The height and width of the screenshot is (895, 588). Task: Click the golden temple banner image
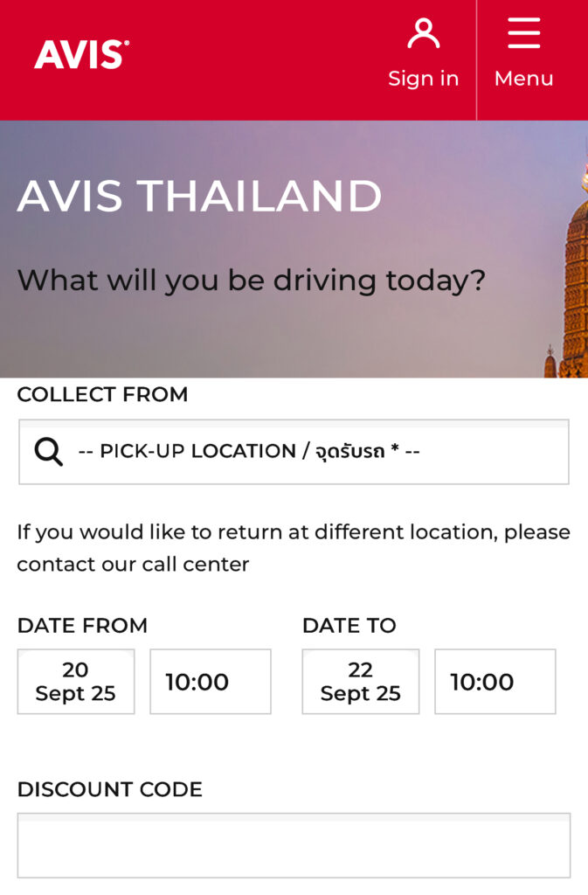(572, 288)
